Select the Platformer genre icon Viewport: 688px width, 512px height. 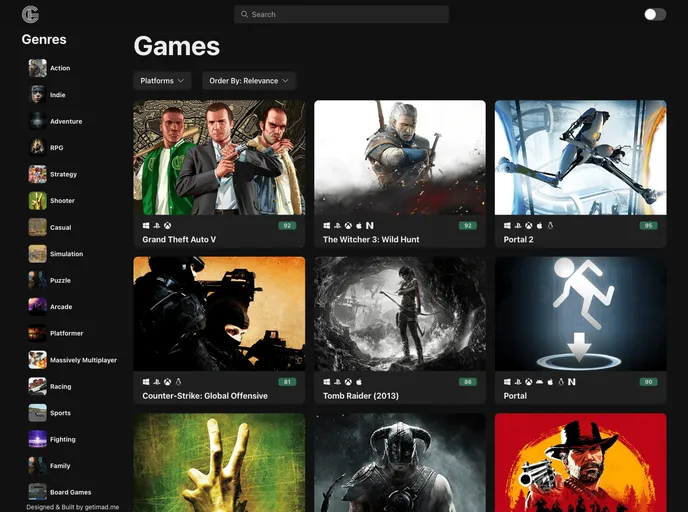pos(38,333)
